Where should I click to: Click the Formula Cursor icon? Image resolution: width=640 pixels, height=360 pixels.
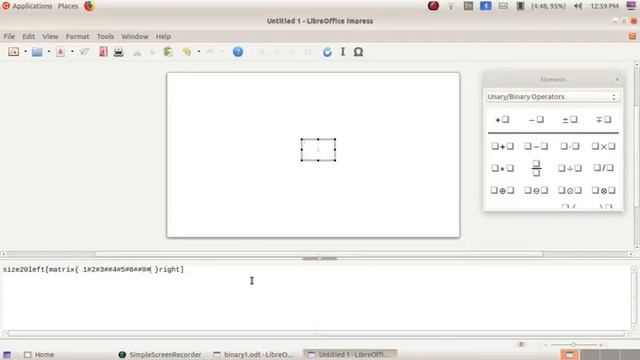tap(343, 52)
